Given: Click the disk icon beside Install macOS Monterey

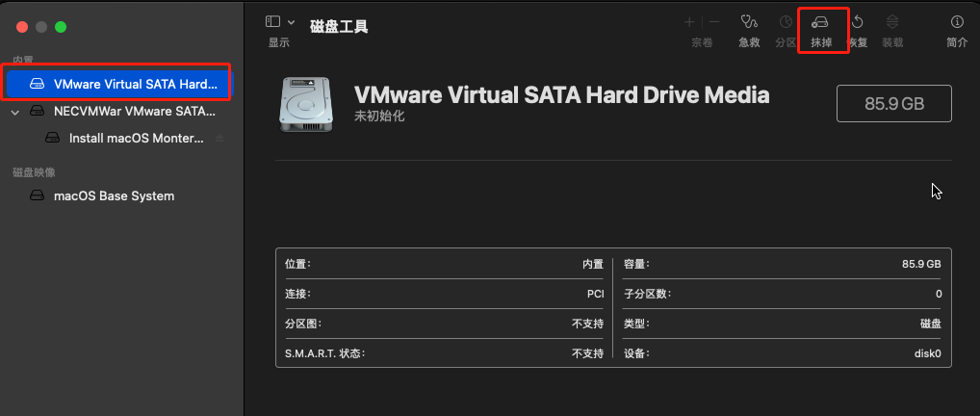Looking at the screenshot, I should [53, 139].
